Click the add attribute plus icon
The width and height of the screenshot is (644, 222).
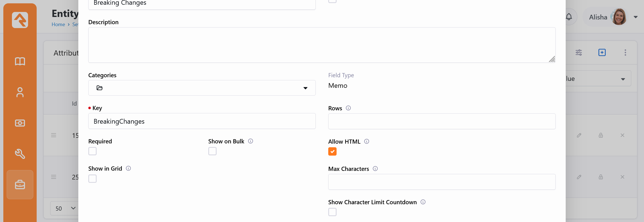tap(602, 53)
